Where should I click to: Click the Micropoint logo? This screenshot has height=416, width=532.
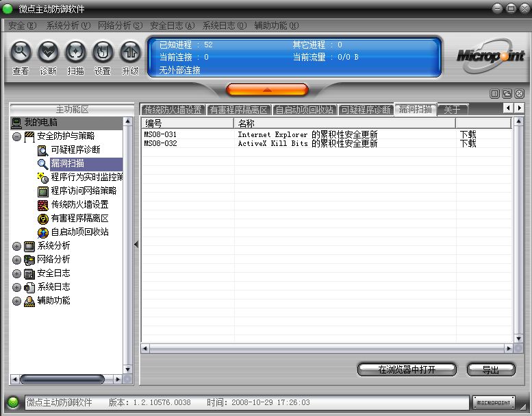coord(490,56)
